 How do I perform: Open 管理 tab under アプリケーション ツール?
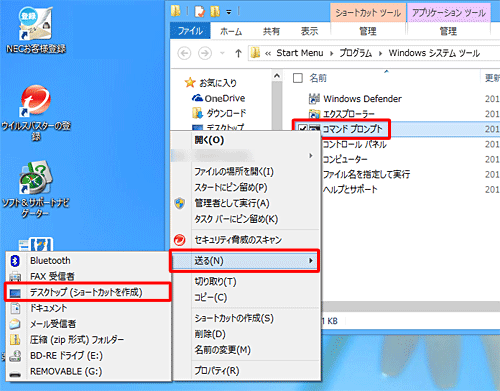point(448,31)
